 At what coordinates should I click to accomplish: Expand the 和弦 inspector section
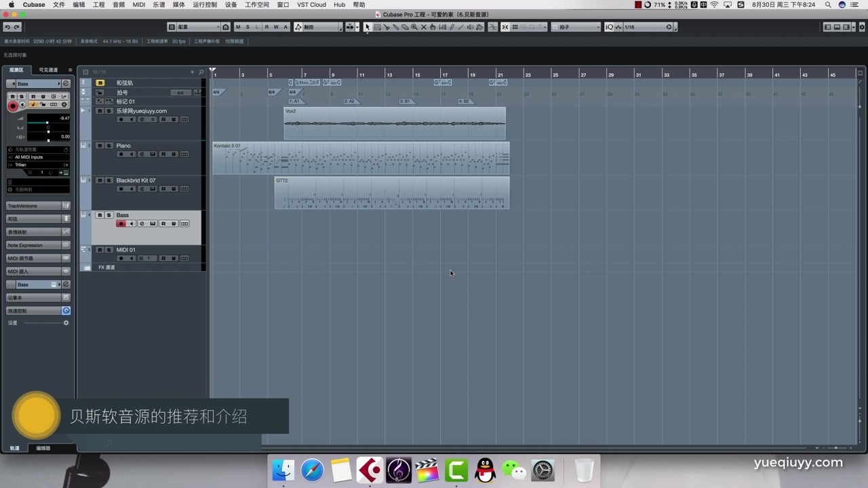click(x=39, y=219)
